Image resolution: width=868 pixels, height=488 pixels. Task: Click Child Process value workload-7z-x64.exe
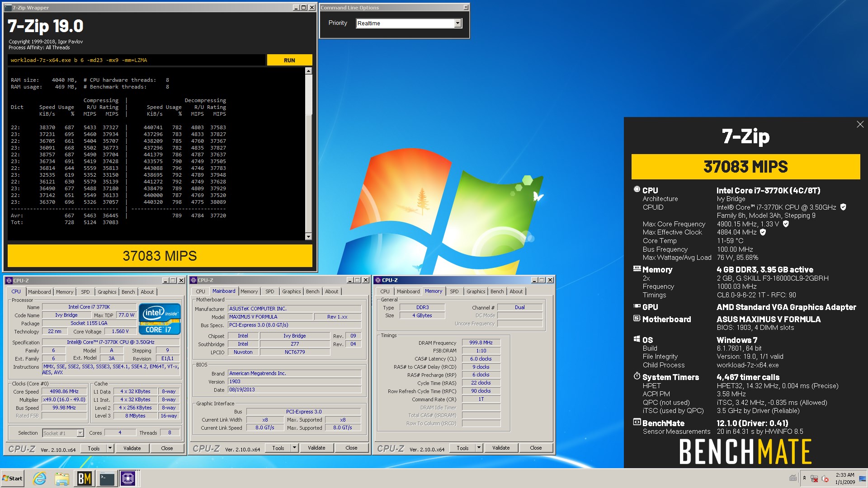coord(747,365)
